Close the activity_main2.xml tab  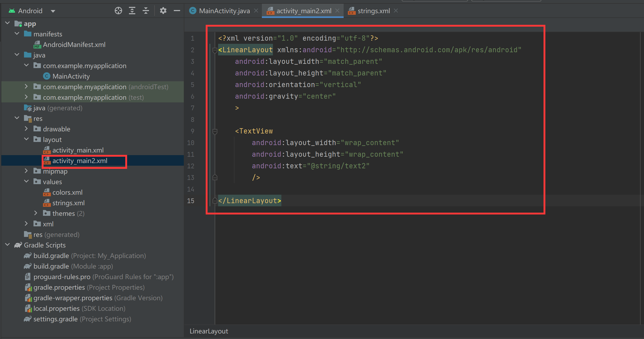tap(337, 11)
